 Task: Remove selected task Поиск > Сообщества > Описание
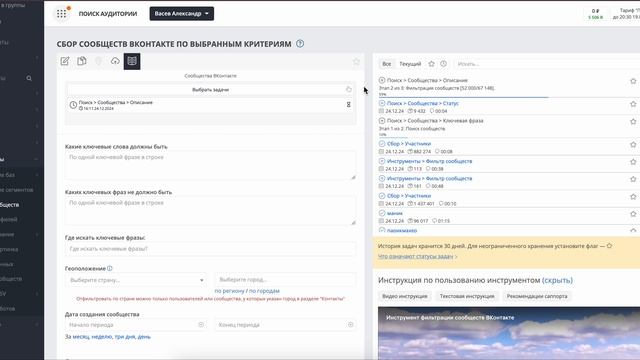tap(349, 105)
